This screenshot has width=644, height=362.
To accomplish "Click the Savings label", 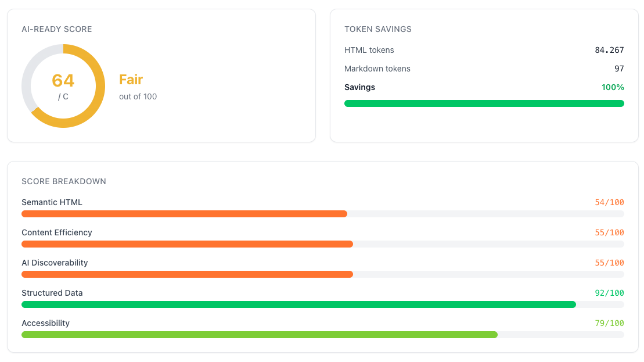I will [x=360, y=87].
